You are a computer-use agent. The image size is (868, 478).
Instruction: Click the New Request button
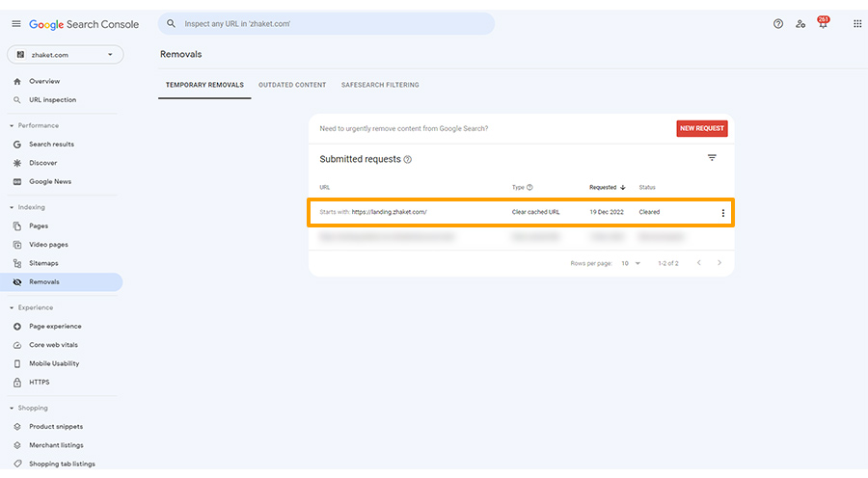702,128
